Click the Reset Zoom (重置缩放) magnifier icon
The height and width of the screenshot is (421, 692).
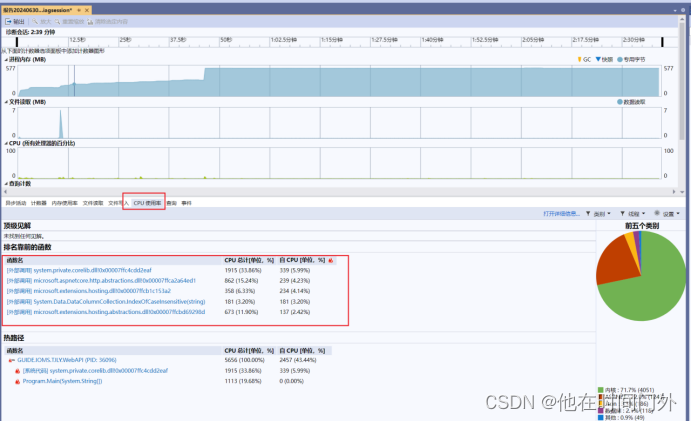tap(57, 21)
